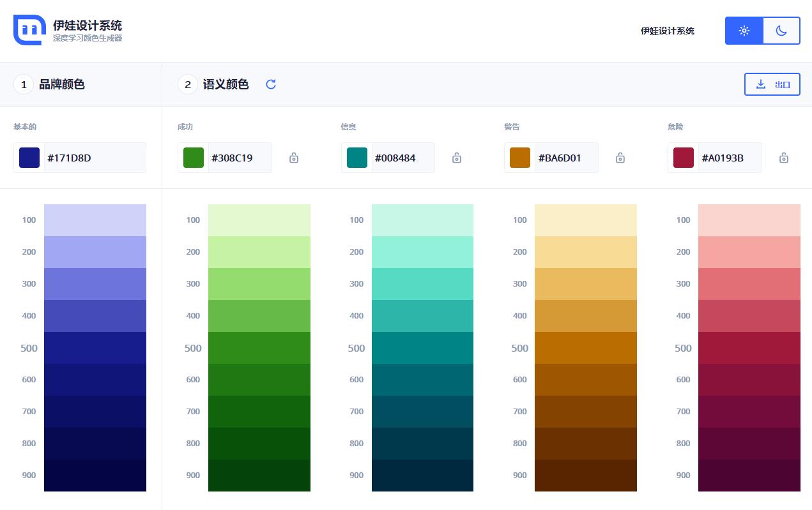Lock the 信息 color #008484
The width and height of the screenshot is (812, 510).
point(457,158)
